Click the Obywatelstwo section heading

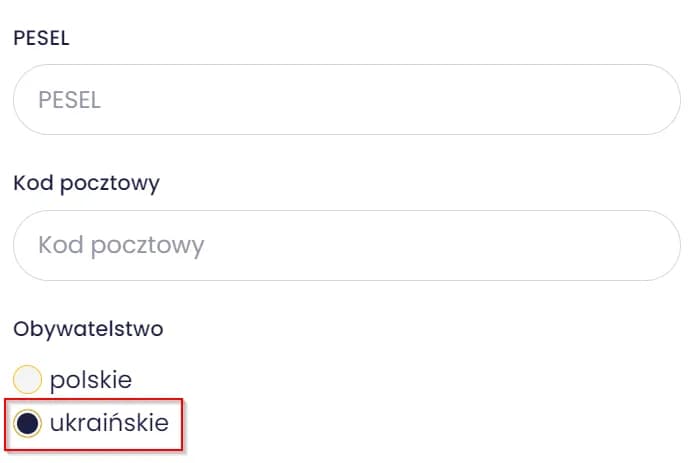pyautogui.click(x=88, y=328)
